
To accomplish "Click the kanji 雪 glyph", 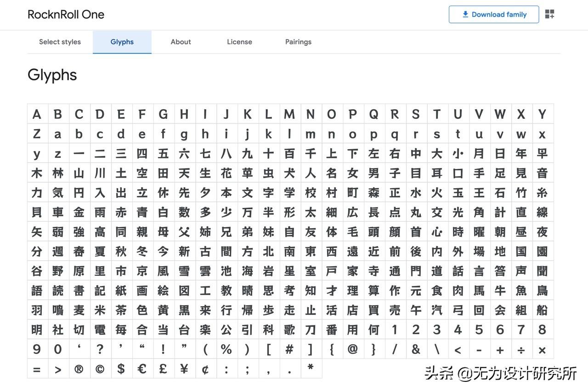I will 184,271.
